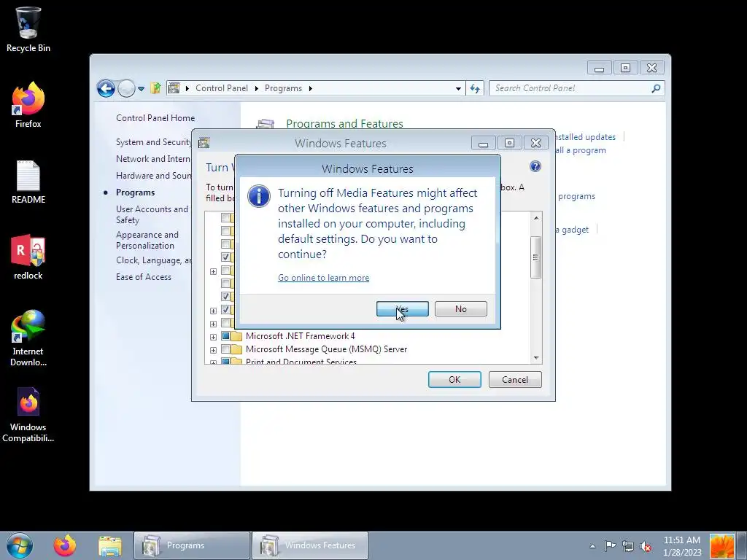Select the README file on desktop

click(28, 182)
